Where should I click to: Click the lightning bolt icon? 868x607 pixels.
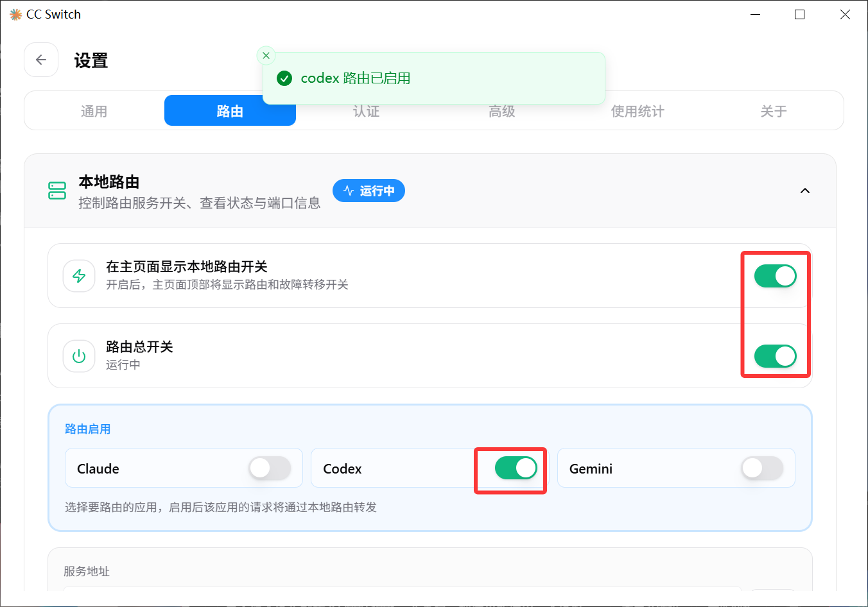click(79, 276)
